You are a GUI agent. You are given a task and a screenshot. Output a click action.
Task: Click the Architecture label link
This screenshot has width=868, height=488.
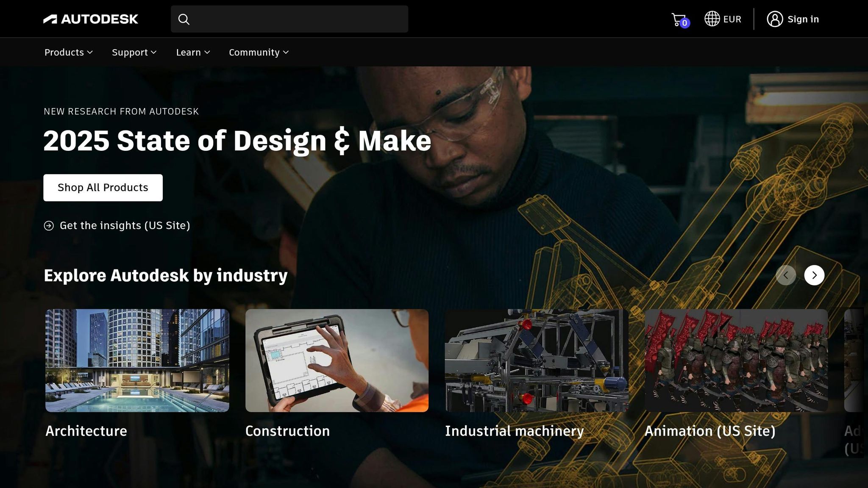(x=86, y=431)
